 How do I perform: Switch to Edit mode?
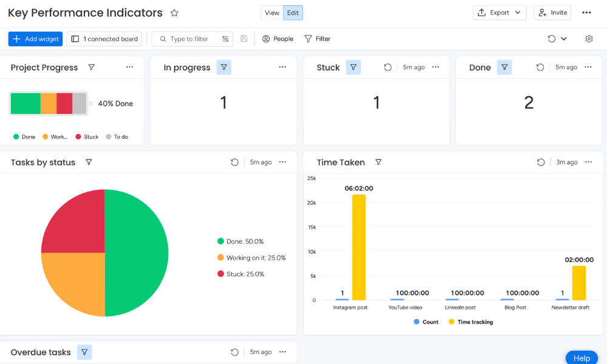(293, 13)
